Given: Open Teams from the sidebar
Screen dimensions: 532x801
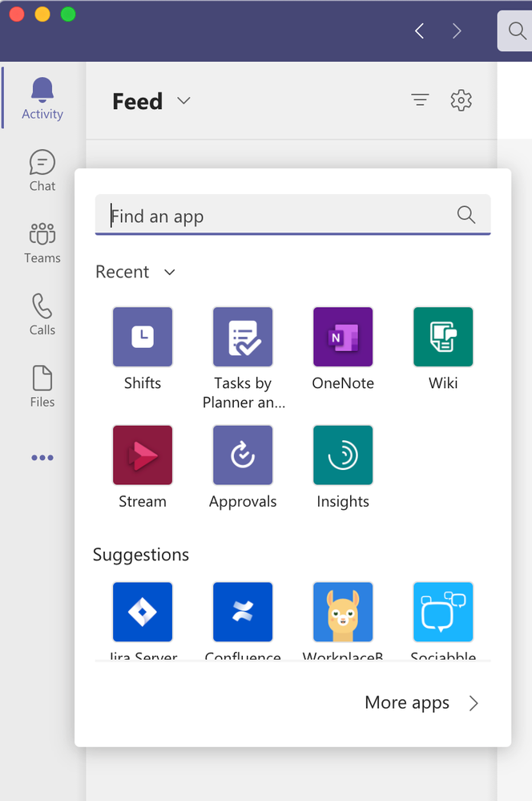Looking at the screenshot, I should click(x=42, y=243).
